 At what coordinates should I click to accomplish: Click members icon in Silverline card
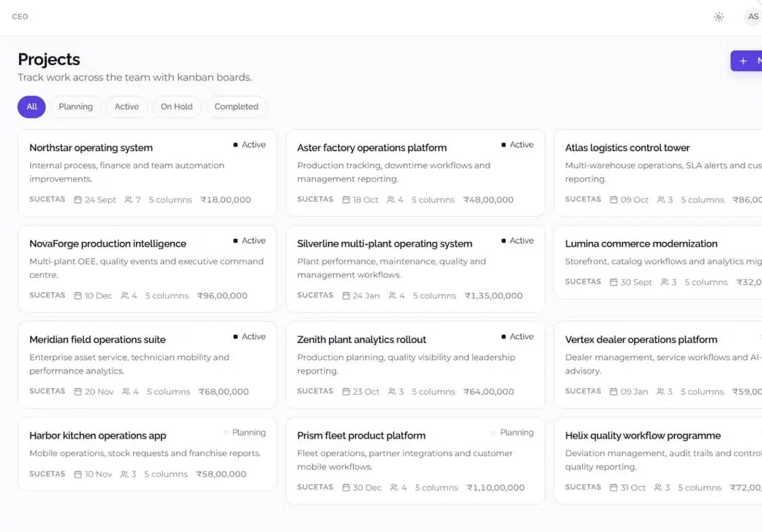[x=392, y=296]
